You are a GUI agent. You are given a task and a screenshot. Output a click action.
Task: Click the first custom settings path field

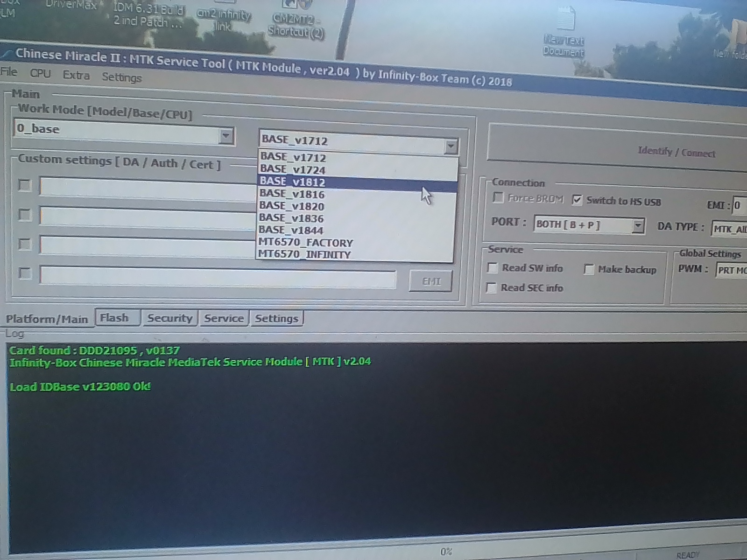pos(148,188)
